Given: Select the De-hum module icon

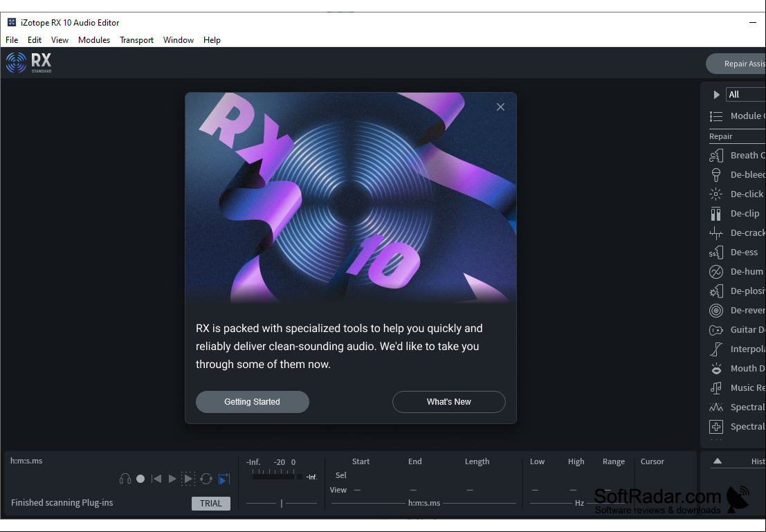Looking at the screenshot, I should click(x=716, y=272).
